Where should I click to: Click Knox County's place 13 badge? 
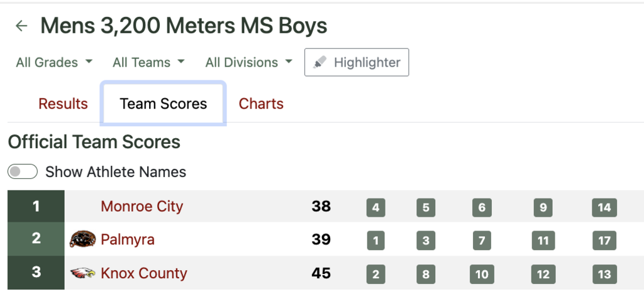tap(604, 274)
